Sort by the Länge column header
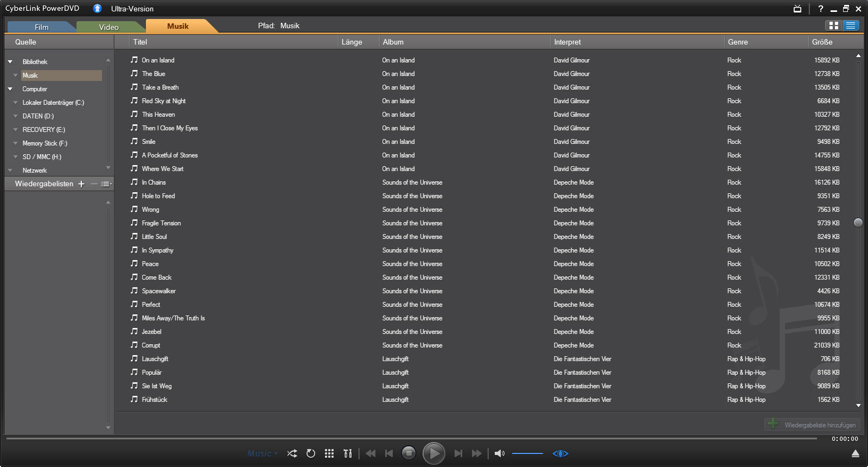Viewport: 868px width, 467px height. (x=358, y=42)
